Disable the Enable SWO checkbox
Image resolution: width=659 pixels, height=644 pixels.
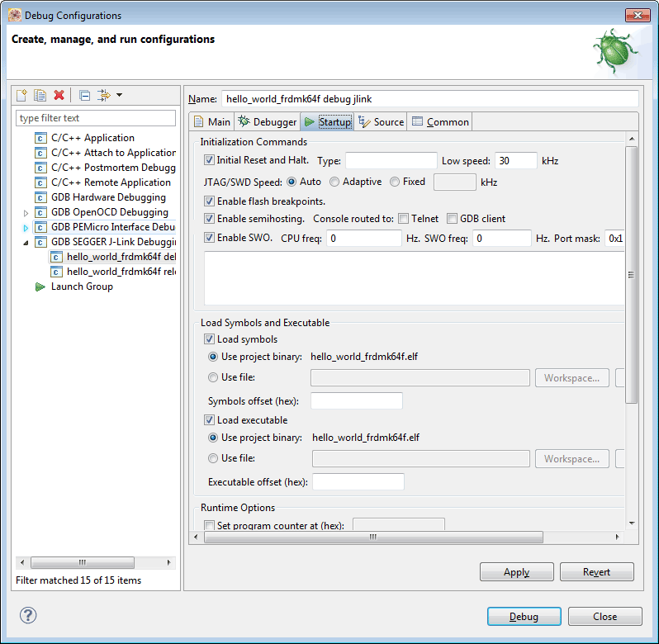coord(210,238)
